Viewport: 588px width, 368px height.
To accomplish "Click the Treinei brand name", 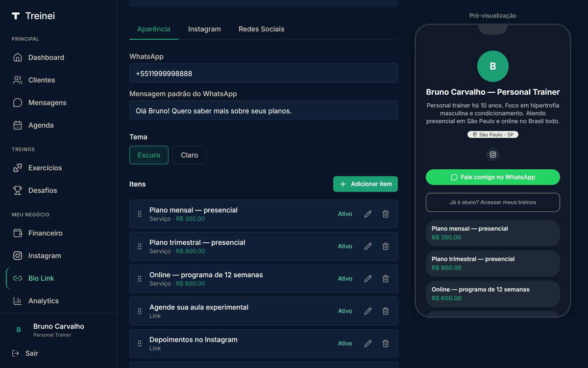I will pos(40,16).
